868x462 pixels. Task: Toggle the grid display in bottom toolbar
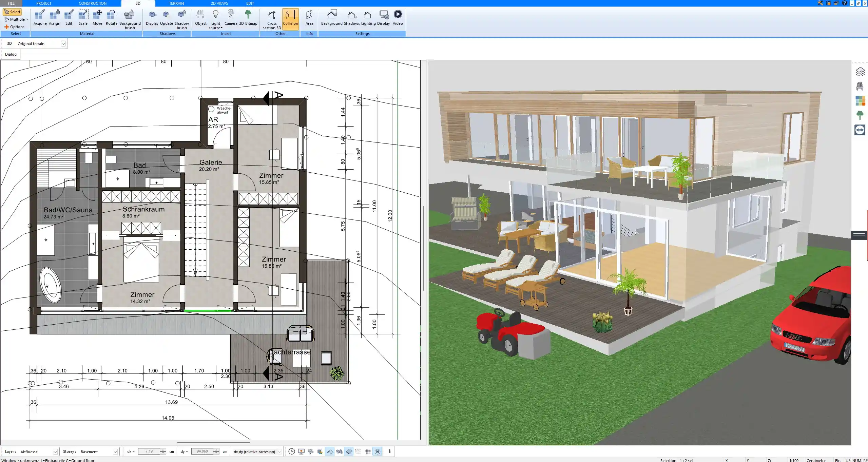(368, 451)
